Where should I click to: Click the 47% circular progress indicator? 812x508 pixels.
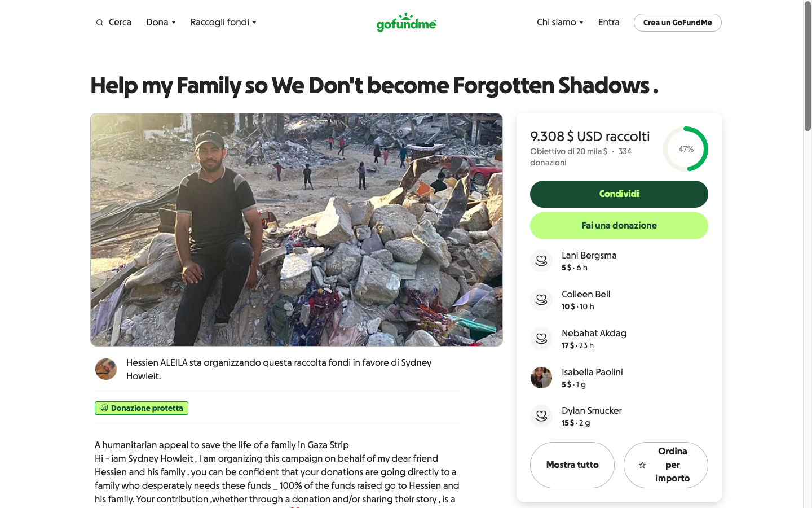(x=686, y=149)
